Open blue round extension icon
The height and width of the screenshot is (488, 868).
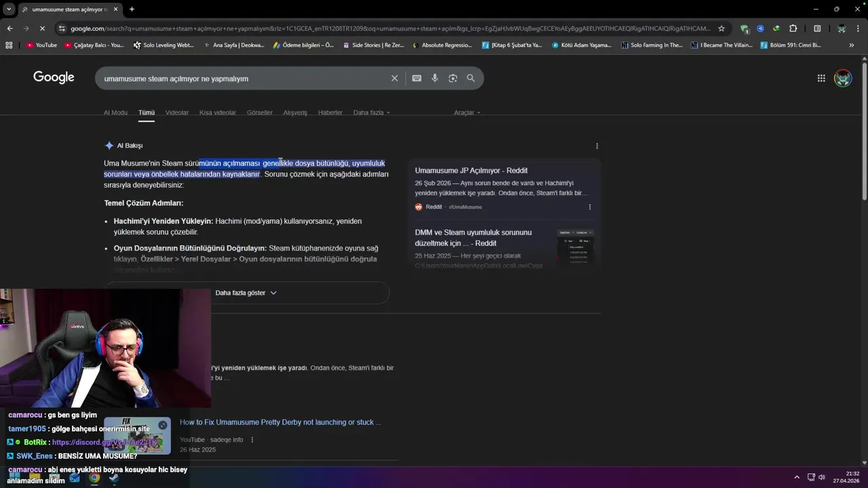point(760,28)
